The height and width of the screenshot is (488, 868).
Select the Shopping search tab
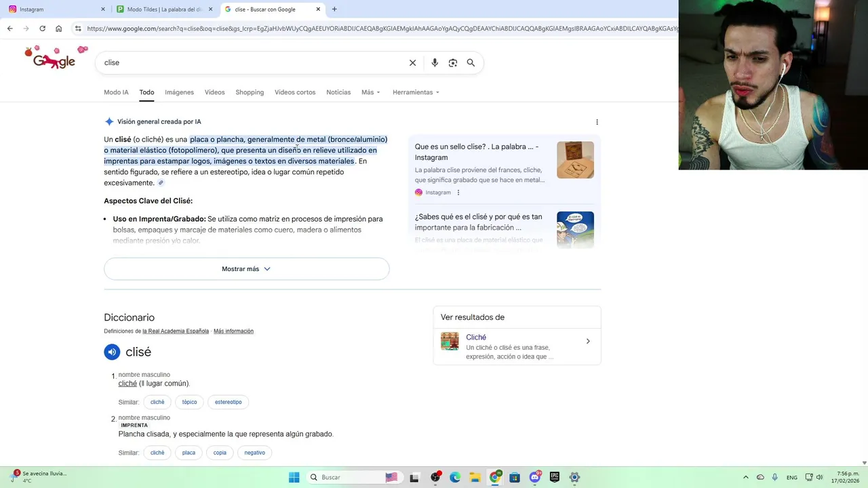pos(250,92)
